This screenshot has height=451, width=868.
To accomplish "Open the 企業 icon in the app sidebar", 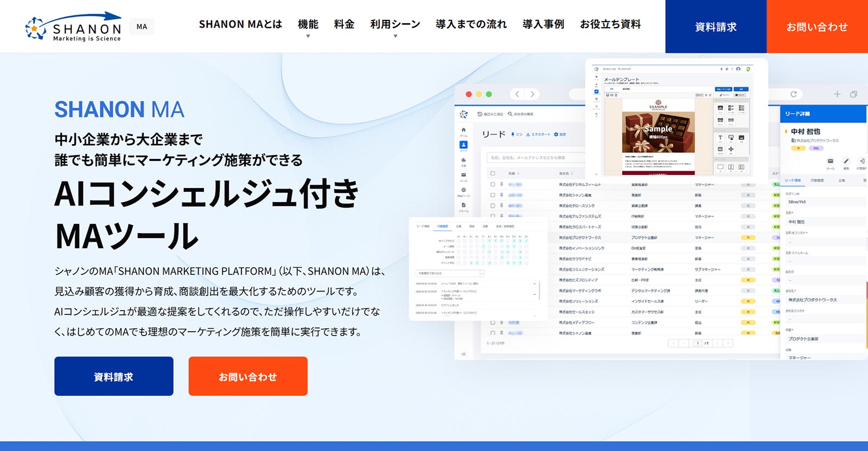I will click(463, 160).
